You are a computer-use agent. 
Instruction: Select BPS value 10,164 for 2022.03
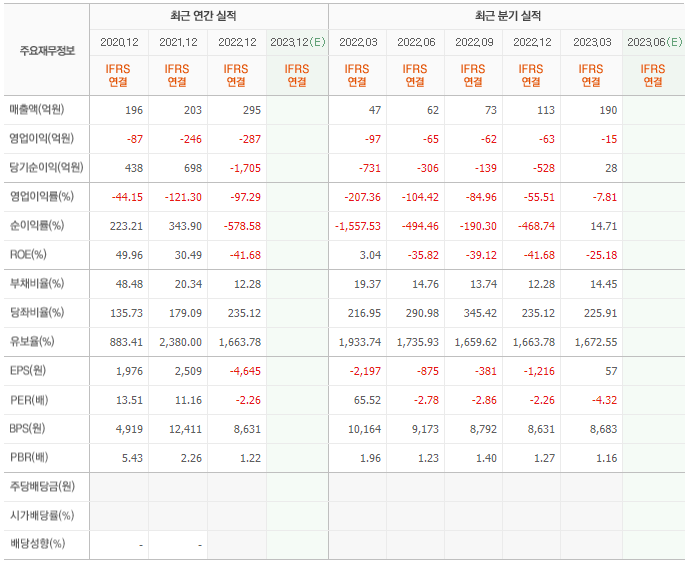pos(365,429)
